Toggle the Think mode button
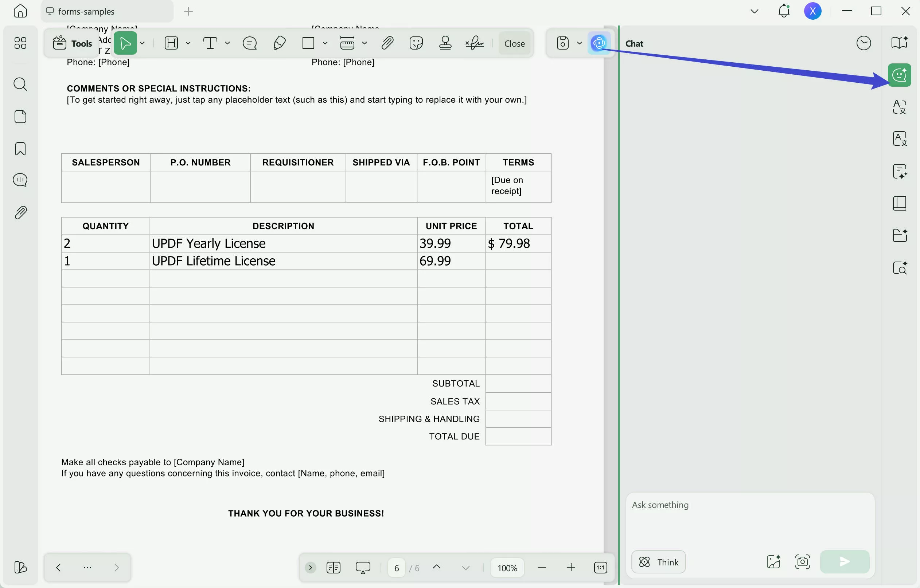Screen dimensions: 920x588 click(658, 562)
